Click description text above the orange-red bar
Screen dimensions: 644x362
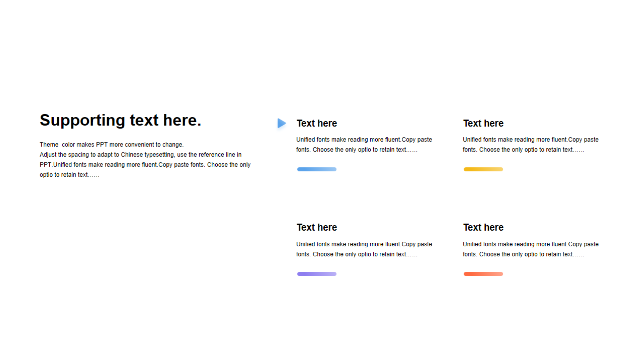tap(531, 249)
